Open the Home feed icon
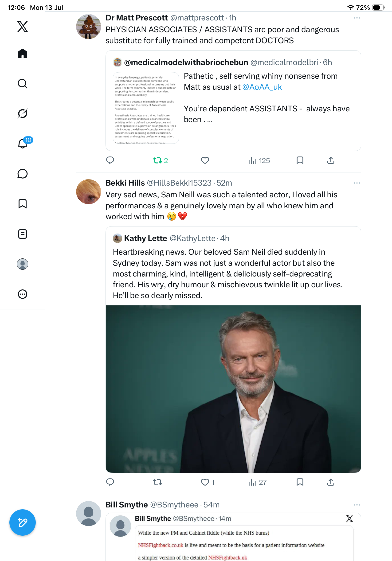The image size is (392, 561). coord(23,54)
